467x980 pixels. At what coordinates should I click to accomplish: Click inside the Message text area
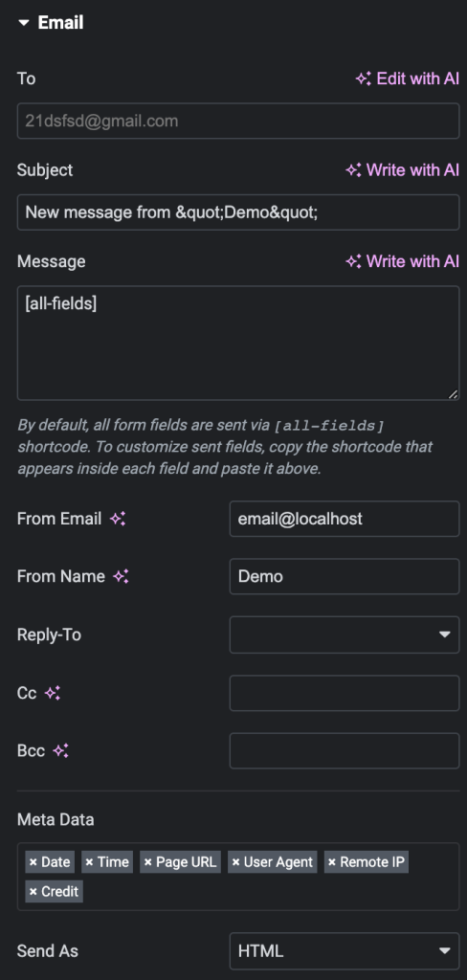[238, 344]
